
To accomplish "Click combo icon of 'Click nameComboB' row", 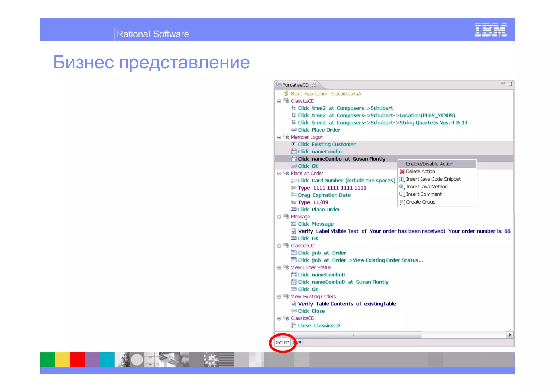I will (293, 275).
